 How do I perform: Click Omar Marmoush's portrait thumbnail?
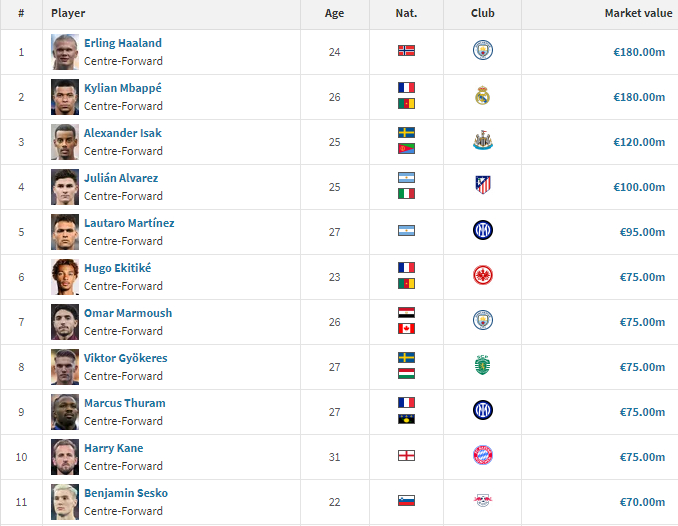pos(65,322)
